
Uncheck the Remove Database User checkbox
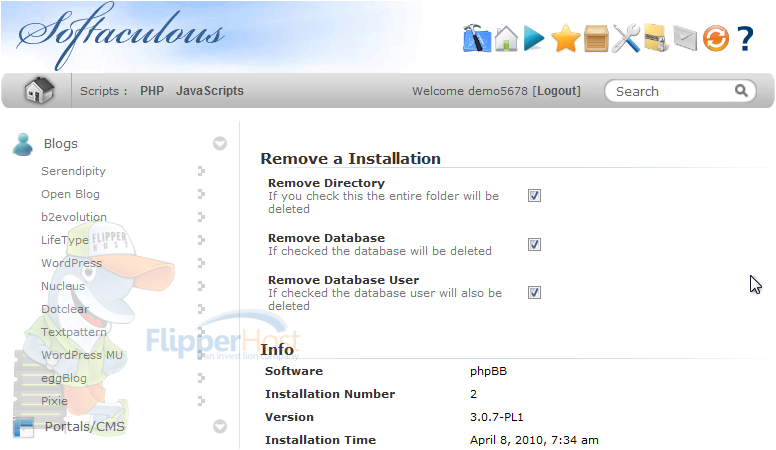pyautogui.click(x=534, y=293)
